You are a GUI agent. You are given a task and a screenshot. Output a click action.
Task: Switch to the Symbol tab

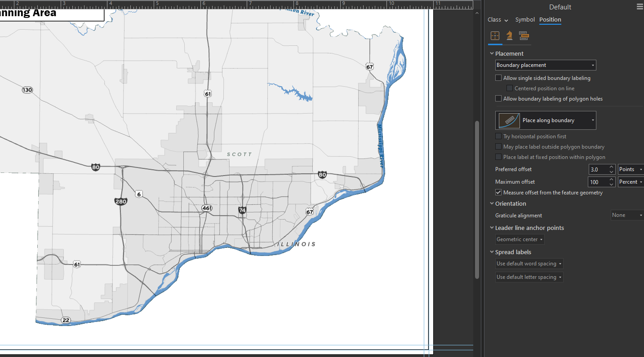tap(525, 20)
